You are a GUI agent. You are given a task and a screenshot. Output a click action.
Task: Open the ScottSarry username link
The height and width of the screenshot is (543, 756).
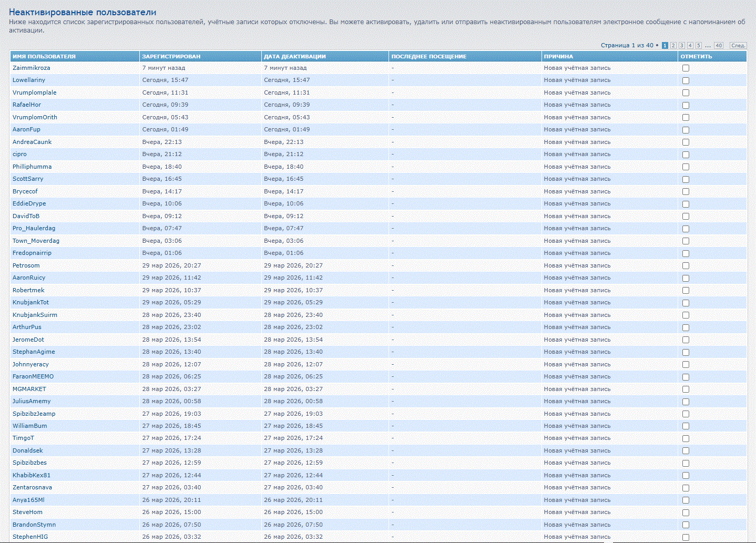point(28,179)
